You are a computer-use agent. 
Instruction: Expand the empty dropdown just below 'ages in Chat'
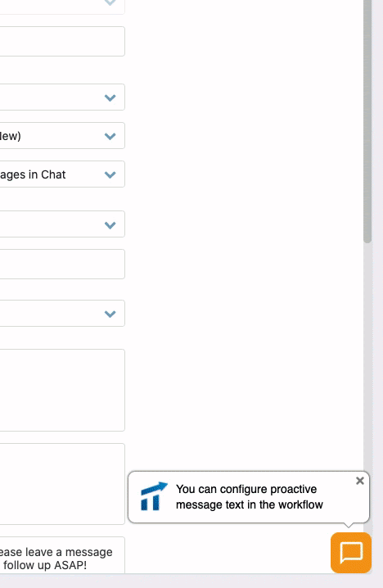pos(62,224)
